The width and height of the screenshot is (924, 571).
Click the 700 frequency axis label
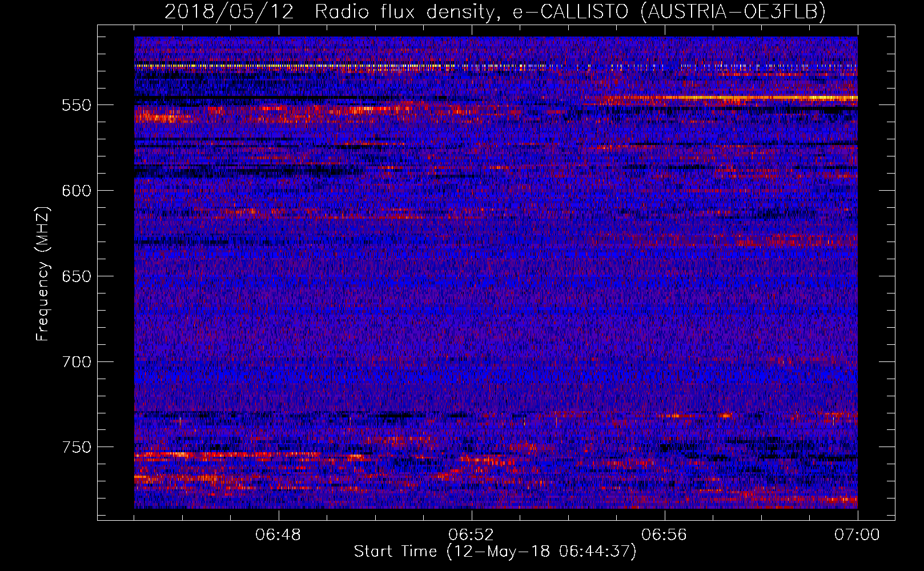[x=77, y=362]
